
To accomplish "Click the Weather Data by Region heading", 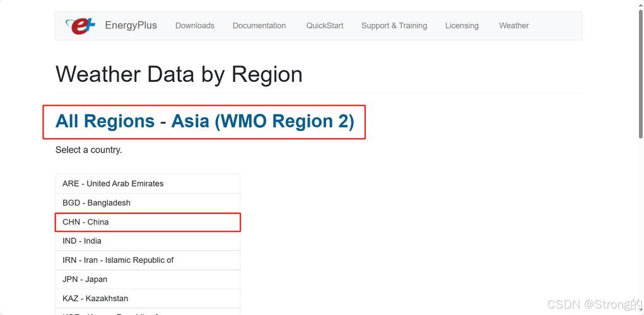I will (x=179, y=74).
